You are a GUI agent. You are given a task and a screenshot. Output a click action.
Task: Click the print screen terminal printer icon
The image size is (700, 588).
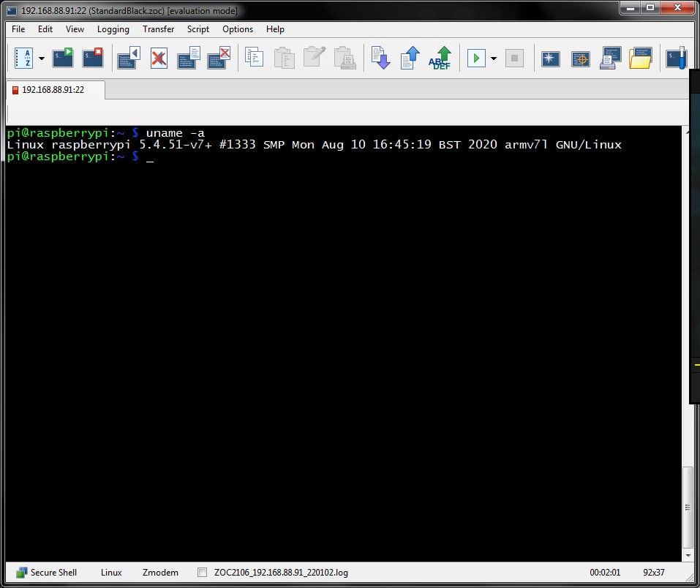point(610,58)
